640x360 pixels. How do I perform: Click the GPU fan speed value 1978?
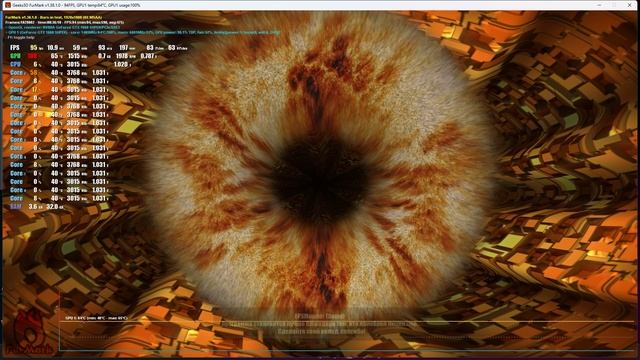(x=122, y=56)
